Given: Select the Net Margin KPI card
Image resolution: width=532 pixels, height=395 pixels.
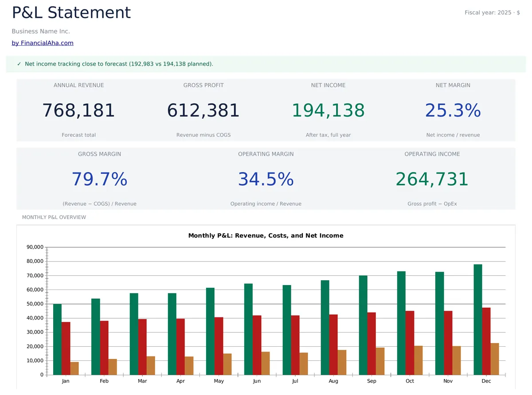Looking at the screenshot, I should click(453, 110).
